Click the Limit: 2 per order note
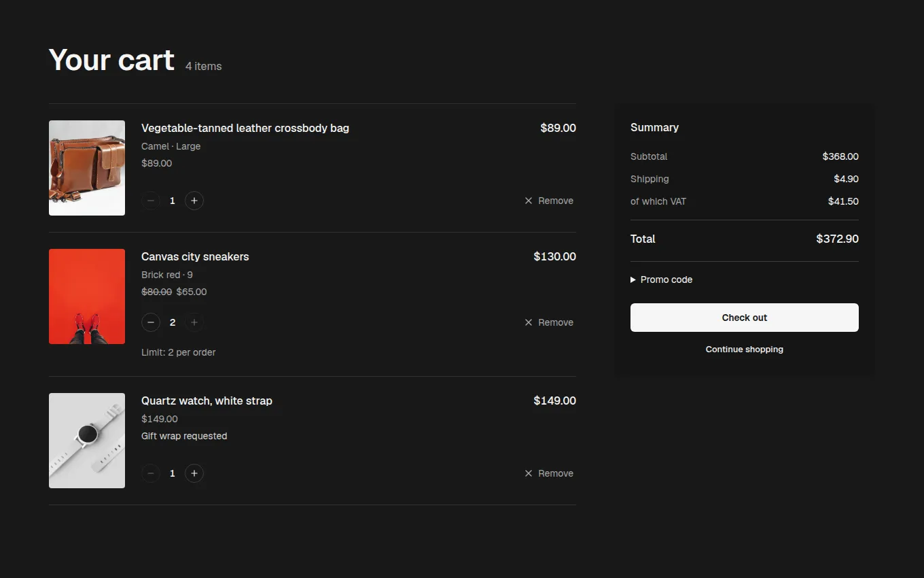Viewport: 924px width, 578px height. 179,352
